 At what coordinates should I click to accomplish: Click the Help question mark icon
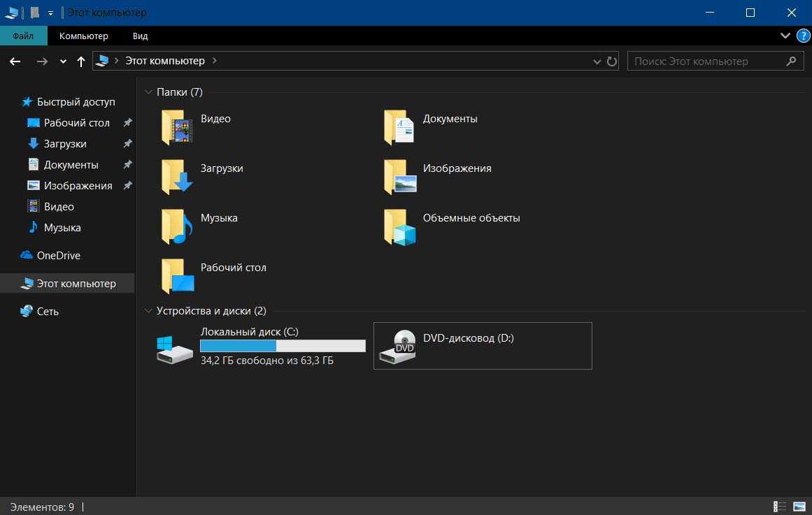tap(802, 36)
